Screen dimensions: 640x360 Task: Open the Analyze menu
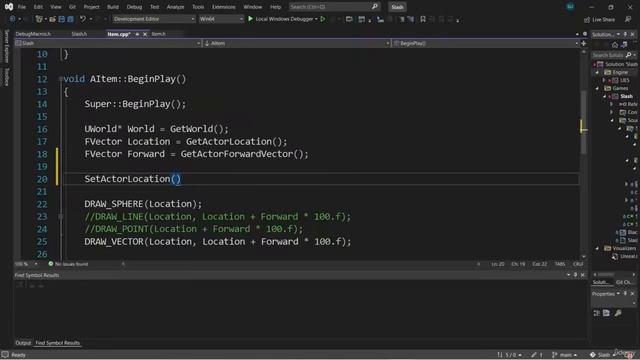(x=176, y=7)
